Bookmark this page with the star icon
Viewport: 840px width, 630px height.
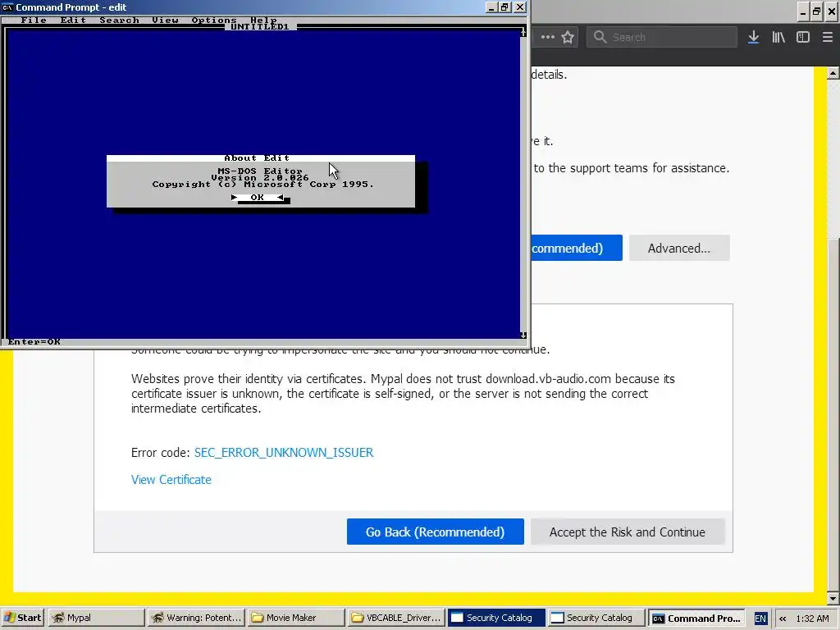click(x=568, y=37)
